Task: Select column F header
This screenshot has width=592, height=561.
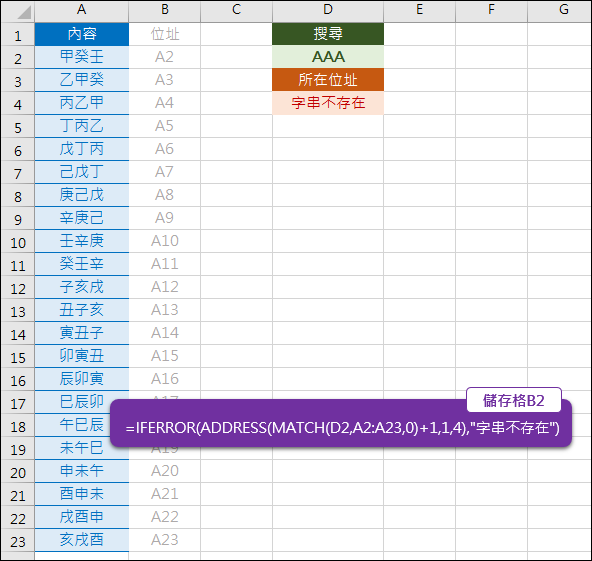Action: pyautogui.click(x=491, y=10)
